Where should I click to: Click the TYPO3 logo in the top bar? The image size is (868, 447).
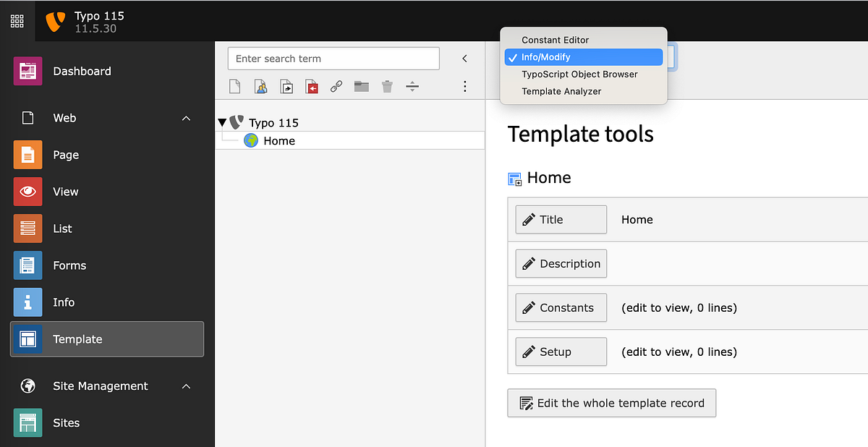click(55, 20)
